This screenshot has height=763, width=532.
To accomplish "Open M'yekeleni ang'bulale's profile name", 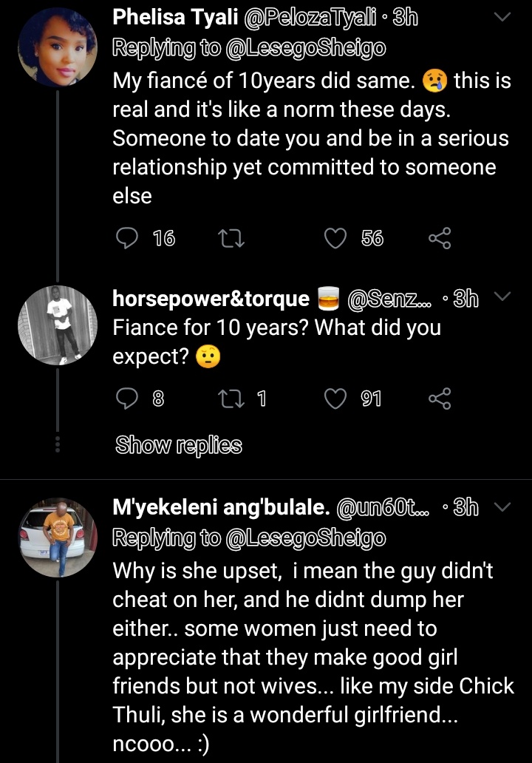I will [x=219, y=508].
